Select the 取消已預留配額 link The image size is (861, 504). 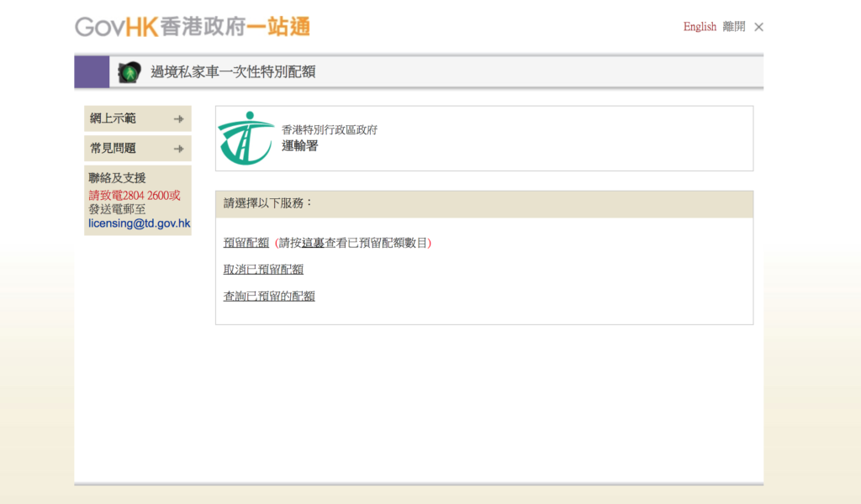coord(263,270)
